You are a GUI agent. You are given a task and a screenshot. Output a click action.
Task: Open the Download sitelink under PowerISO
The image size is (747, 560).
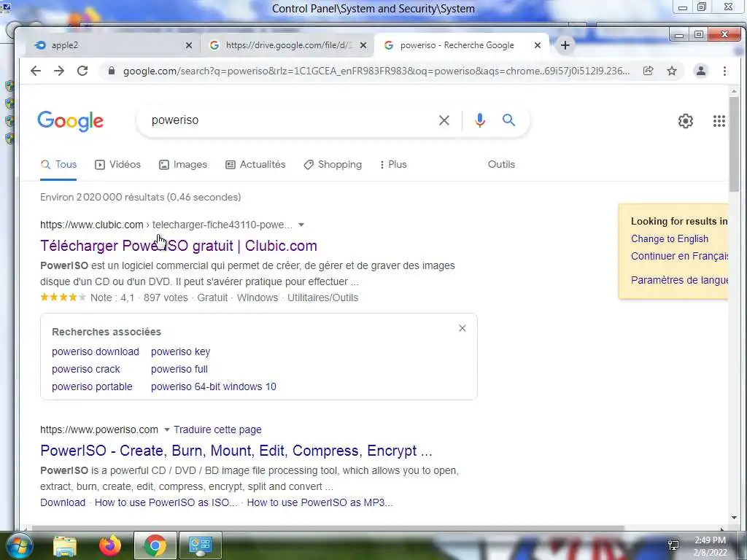tap(63, 502)
